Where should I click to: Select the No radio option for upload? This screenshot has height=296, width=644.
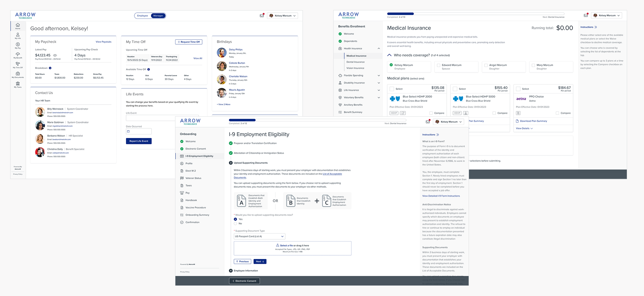tap(236, 224)
